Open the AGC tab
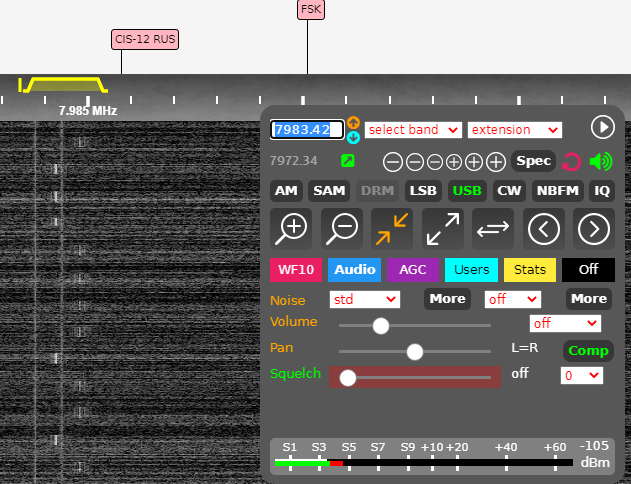Screen dimensions: 631x484 coord(413,270)
